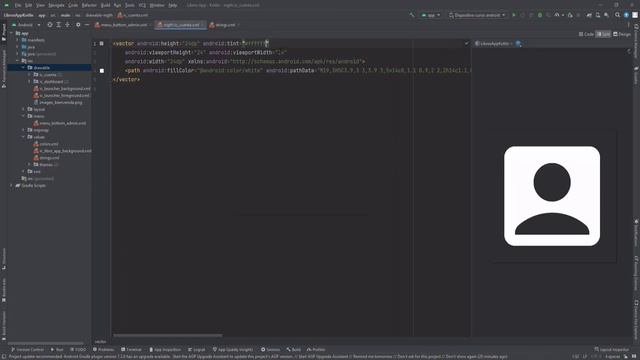Select the night/ic_cuenta.xml editor tab

[x=180, y=25]
